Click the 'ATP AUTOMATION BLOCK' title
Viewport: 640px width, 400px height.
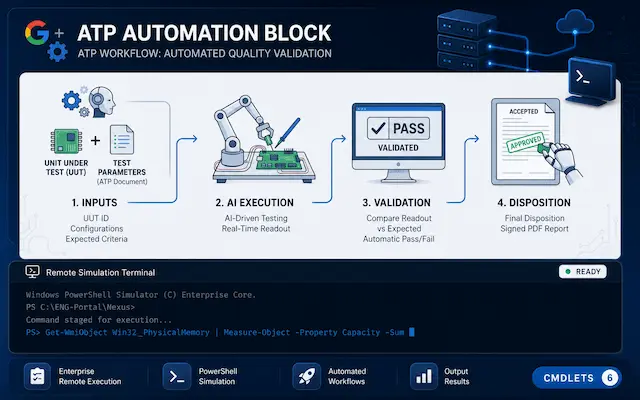pos(204,33)
